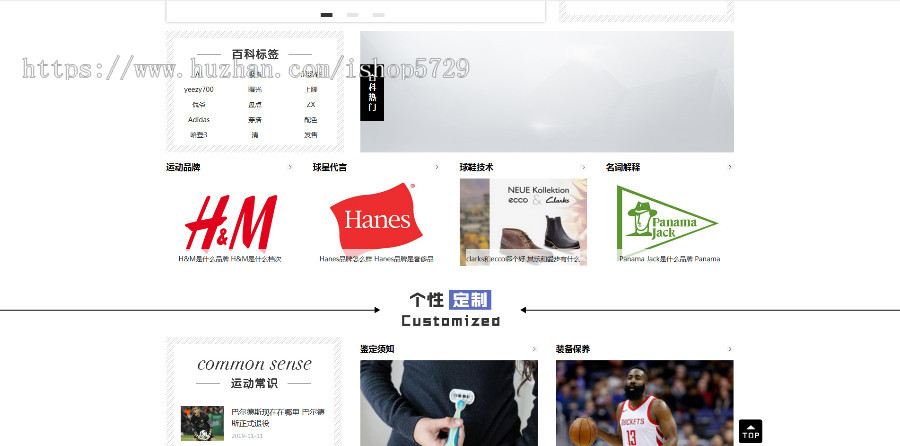Open the 运动品牌 section heading
Image resolution: width=900 pixels, height=446 pixels.
pyautogui.click(x=183, y=167)
